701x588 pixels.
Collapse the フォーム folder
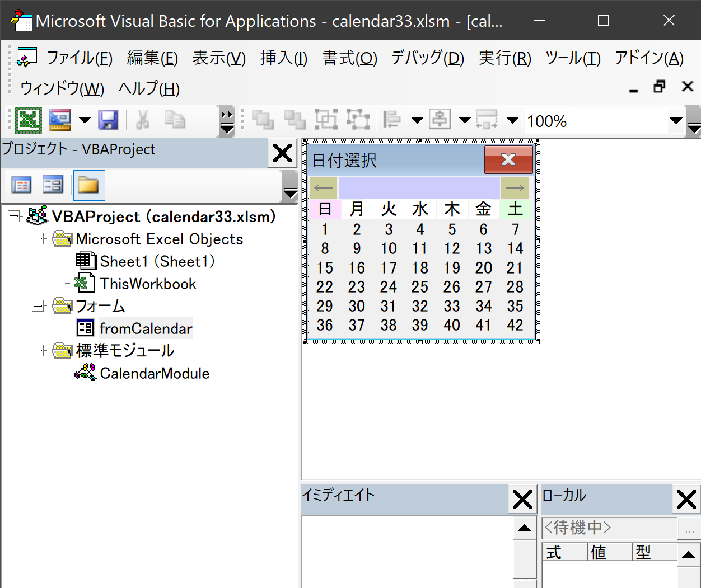click(x=38, y=305)
